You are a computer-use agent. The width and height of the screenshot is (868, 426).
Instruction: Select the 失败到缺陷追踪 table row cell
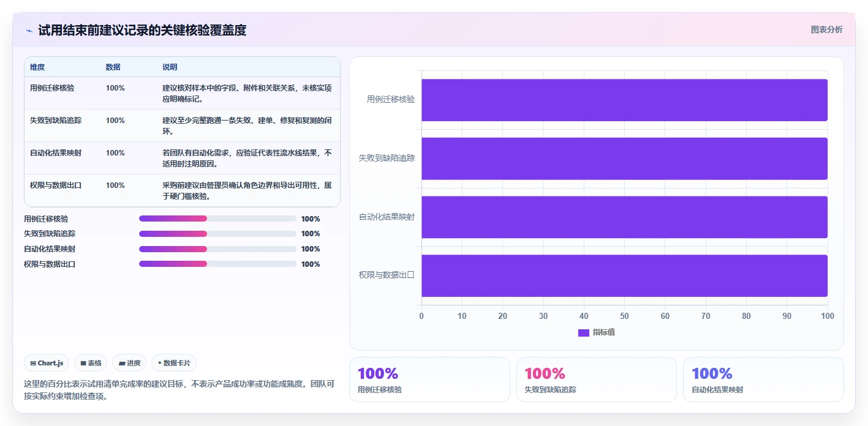(x=56, y=121)
